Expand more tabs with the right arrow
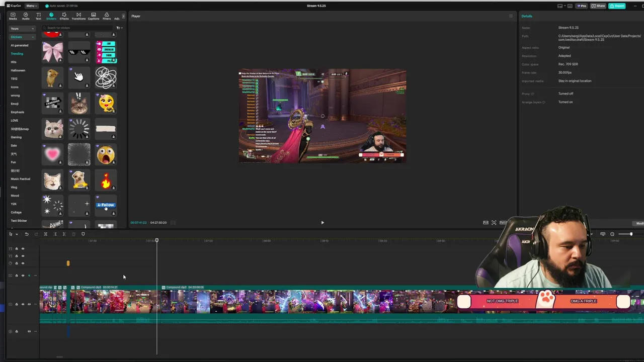This screenshot has width=644, height=362. 123,16
